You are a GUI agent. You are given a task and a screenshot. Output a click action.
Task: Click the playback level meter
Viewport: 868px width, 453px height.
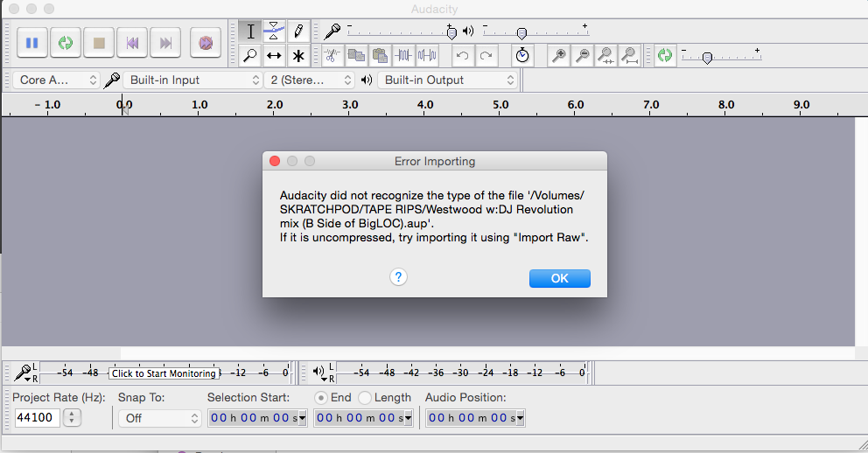click(461, 373)
